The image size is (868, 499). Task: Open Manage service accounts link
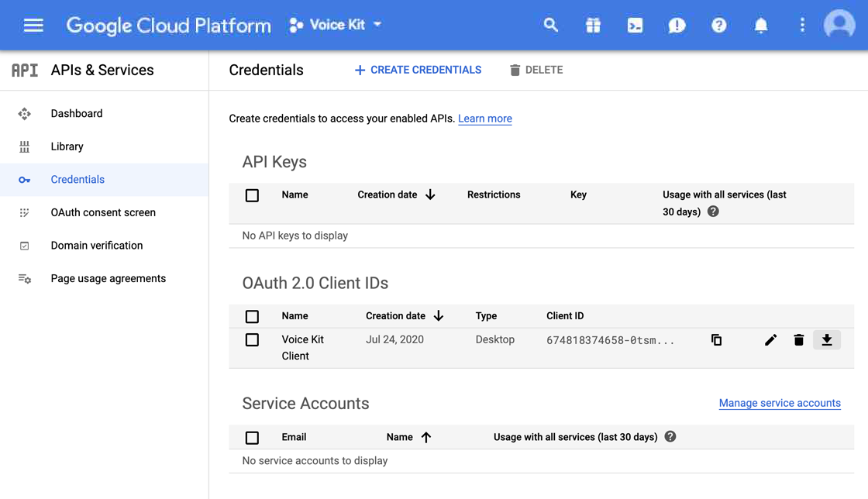780,403
